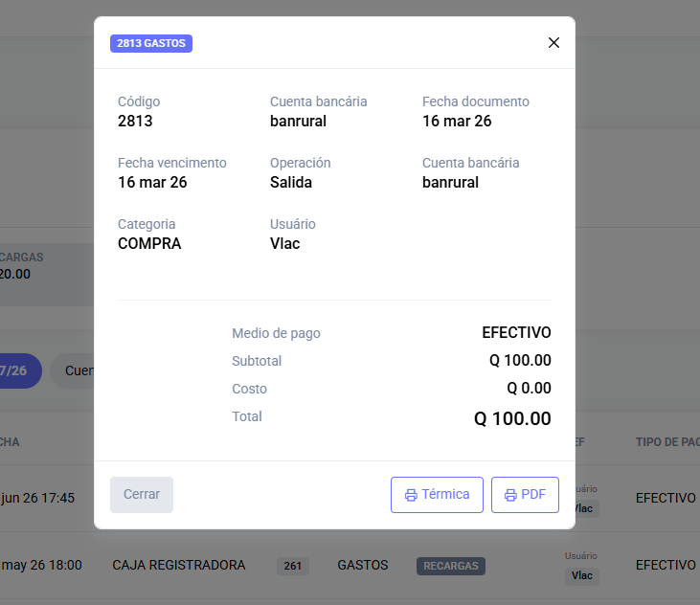The height and width of the screenshot is (605, 700).
Task: Click the Vlac user chip in bottom row
Action: click(582, 575)
